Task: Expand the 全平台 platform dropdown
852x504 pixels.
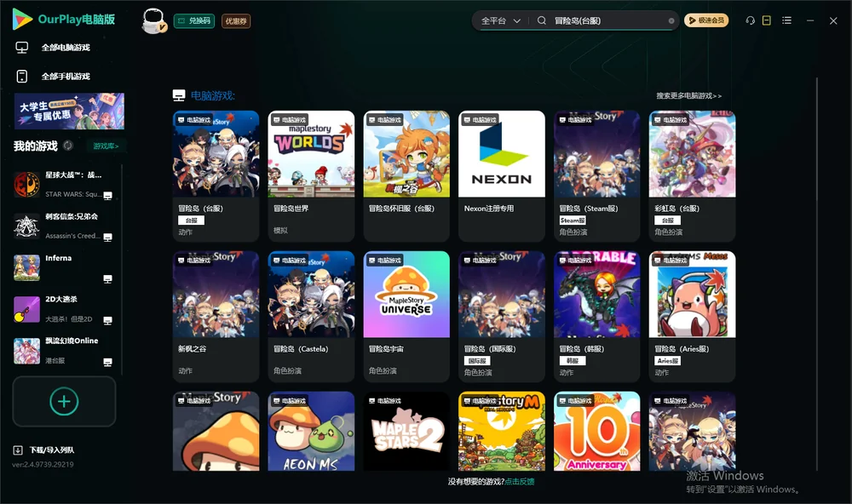Action: click(501, 20)
